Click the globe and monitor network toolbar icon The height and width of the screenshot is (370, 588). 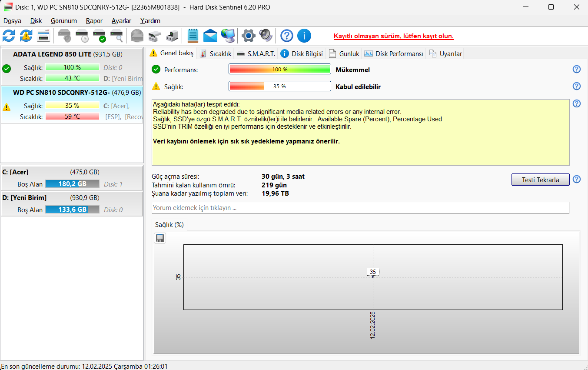228,36
